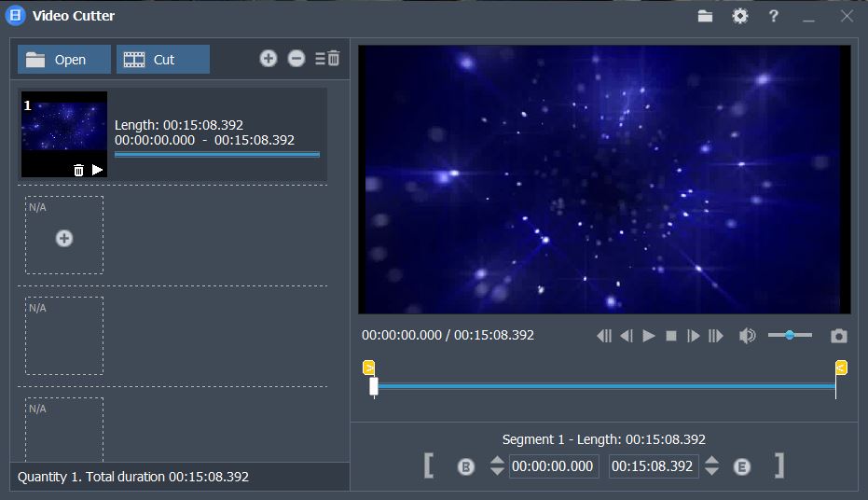Viewport: 868px width, 500px height.
Task: Click the Cut button
Action: [x=163, y=60]
